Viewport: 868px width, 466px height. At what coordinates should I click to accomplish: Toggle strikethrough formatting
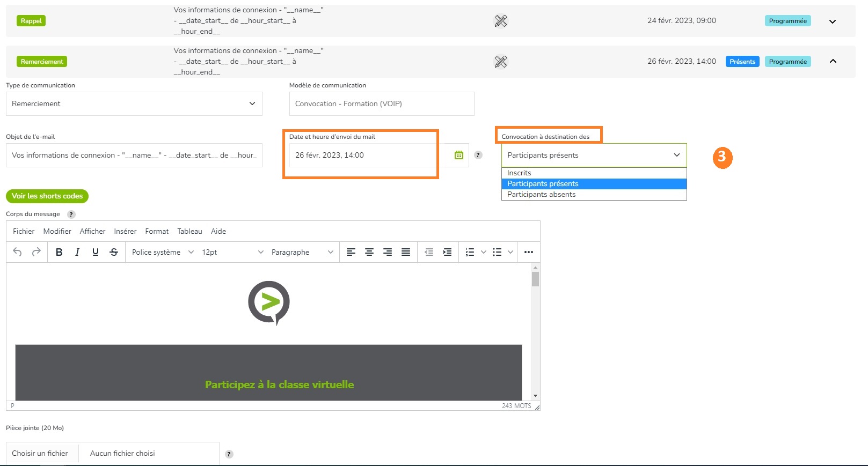(x=114, y=252)
